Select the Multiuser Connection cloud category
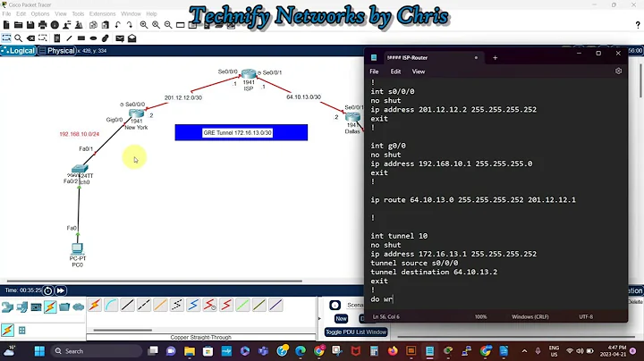 79,306
